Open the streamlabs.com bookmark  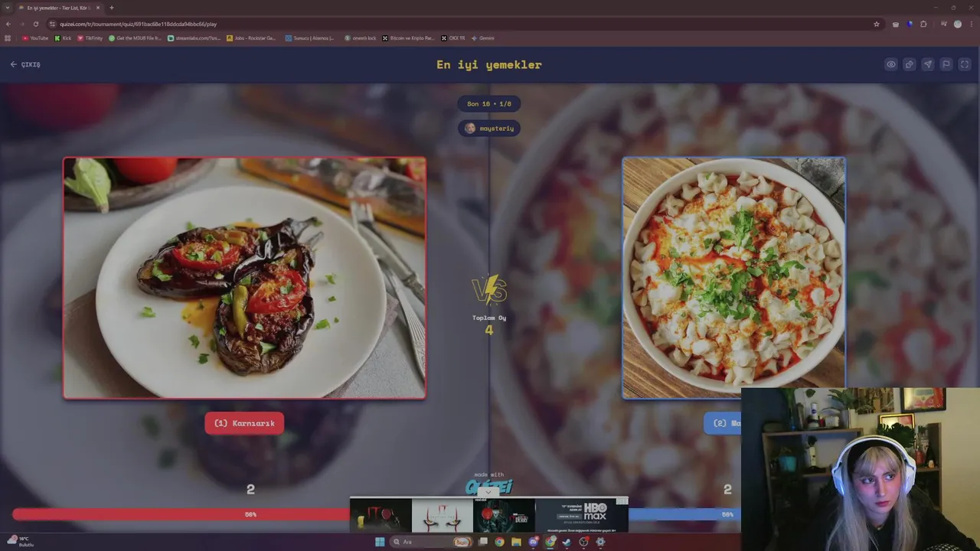pos(194,37)
